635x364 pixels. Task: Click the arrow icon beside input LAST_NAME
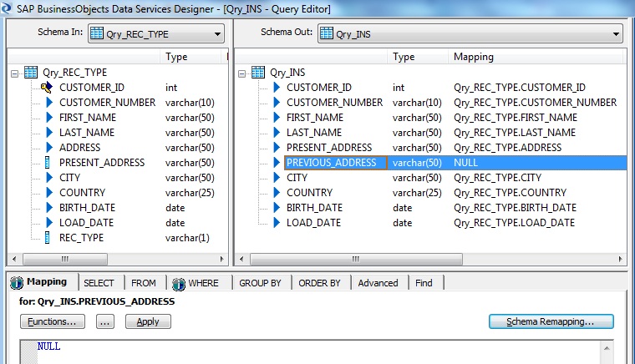49,132
